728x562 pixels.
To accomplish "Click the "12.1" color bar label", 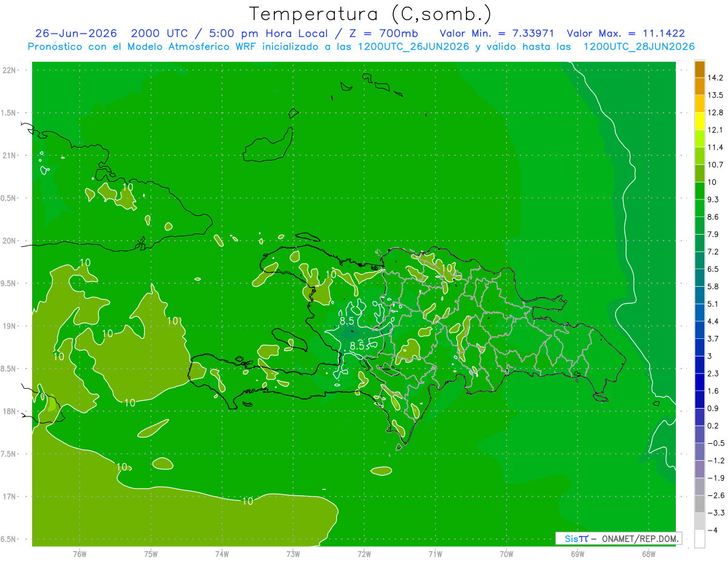I will pos(715,130).
